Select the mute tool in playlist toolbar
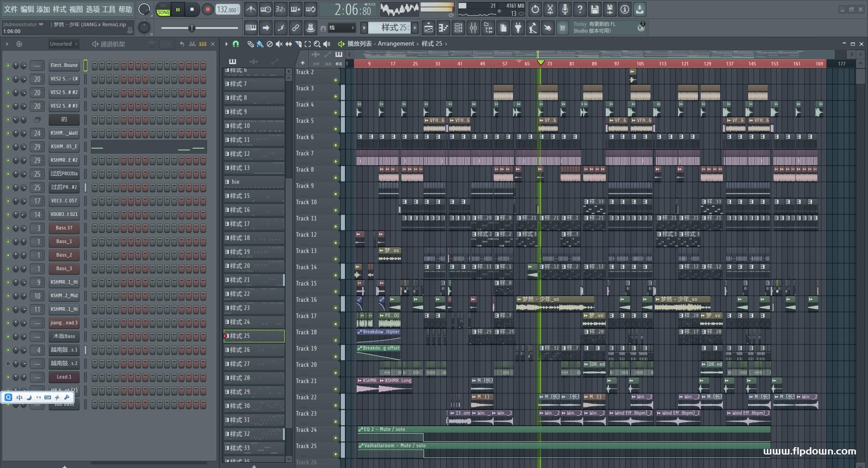The image size is (868, 468). coord(279,44)
